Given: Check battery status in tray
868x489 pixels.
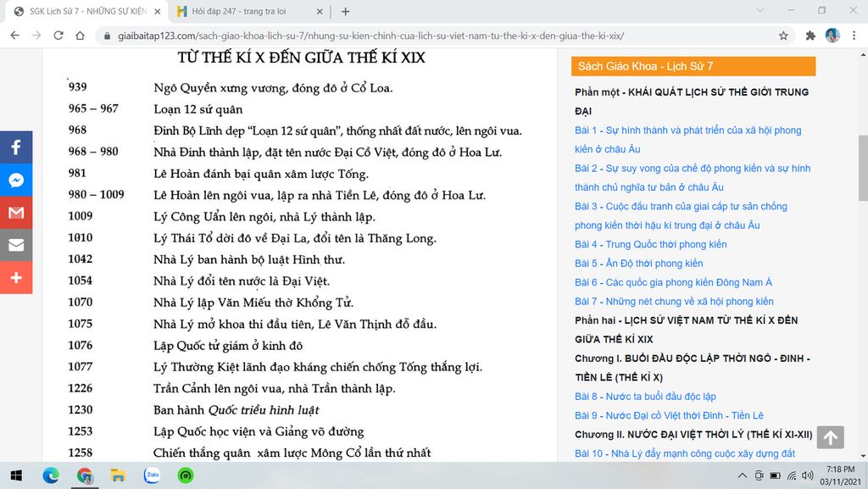Looking at the screenshot, I should [x=775, y=475].
